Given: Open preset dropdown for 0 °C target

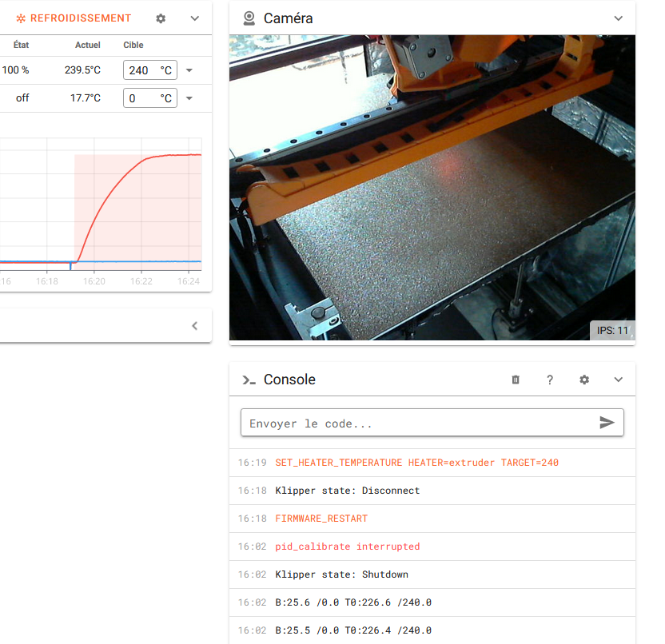Looking at the screenshot, I should click(x=189, y=98).
